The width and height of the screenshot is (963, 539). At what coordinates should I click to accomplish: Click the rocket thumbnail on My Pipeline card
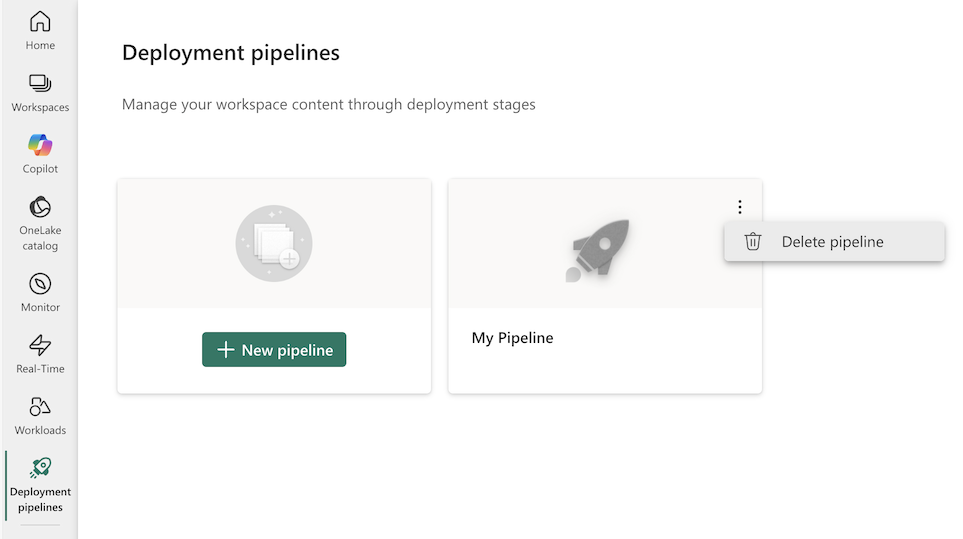[599, 248]
